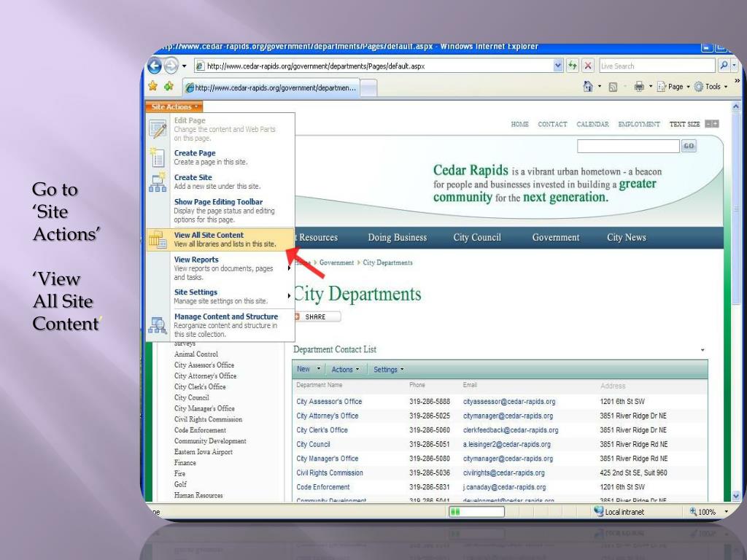Screen dimensions: 747x560
Task: Click the HOME link in header
Action: (519, 124)
